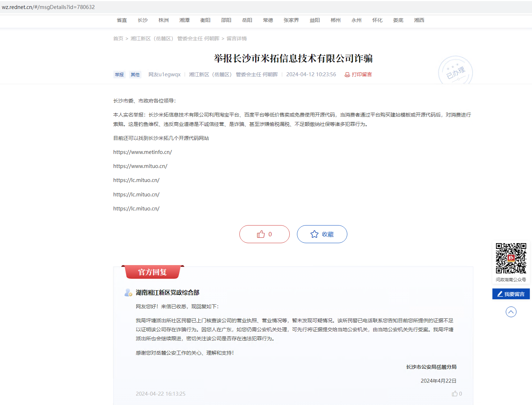
Task: Select the 郴州 region tab
Action: pos(336,20)
